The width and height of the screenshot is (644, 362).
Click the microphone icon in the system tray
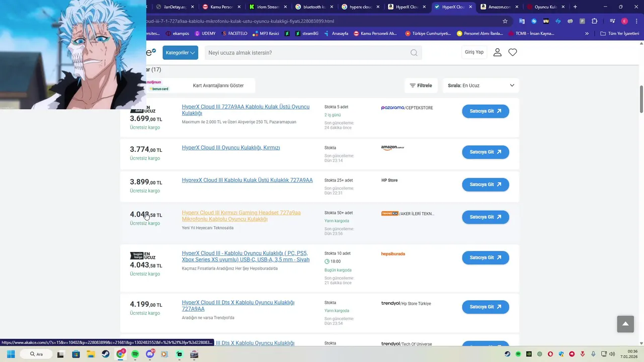pyautogui.click(x=594, y=354)
